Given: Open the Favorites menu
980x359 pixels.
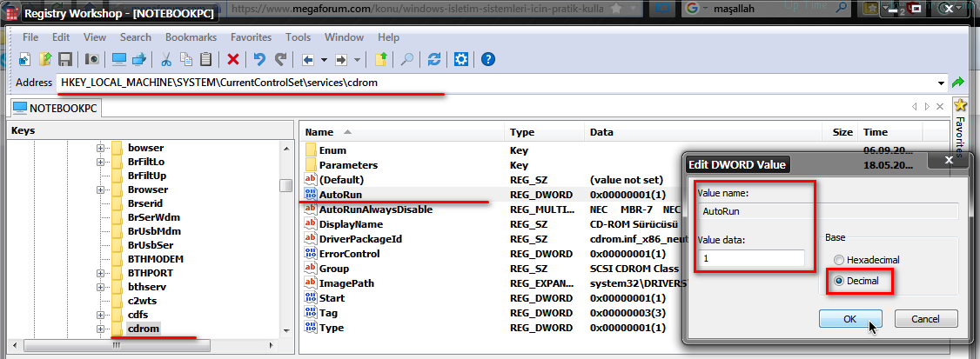Looking at the screenshot, I should point(252,37).
